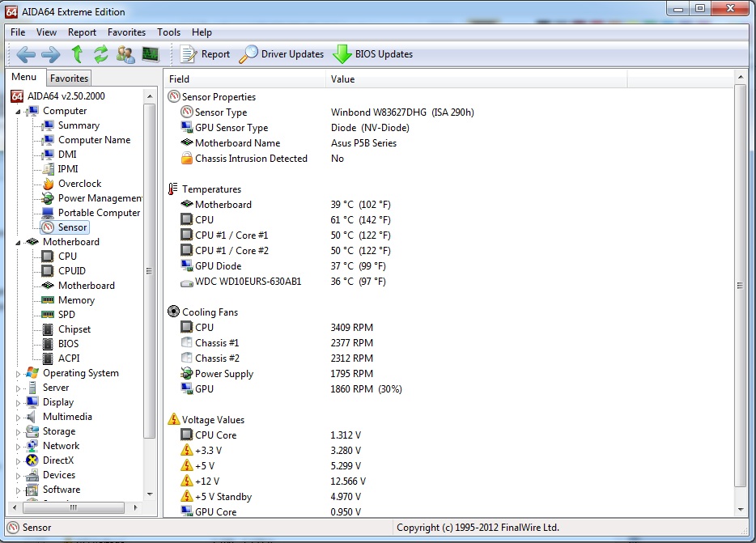Click the BIOS chip icon in tree
This screenshot has height=543, width=756.
48,344
